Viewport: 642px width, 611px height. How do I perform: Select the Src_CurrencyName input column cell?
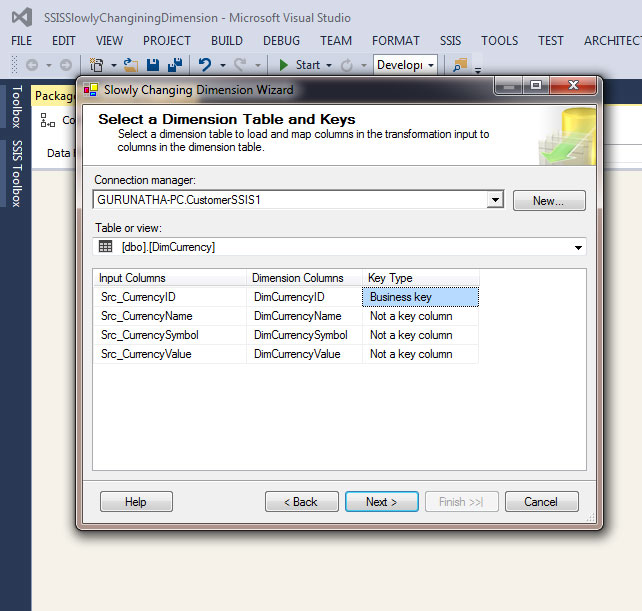point(170,316)
